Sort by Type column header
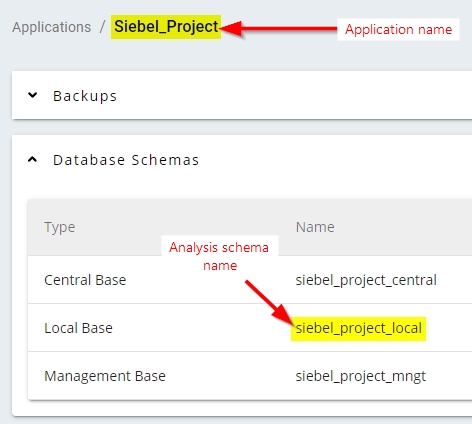 [x=60, y=227]
